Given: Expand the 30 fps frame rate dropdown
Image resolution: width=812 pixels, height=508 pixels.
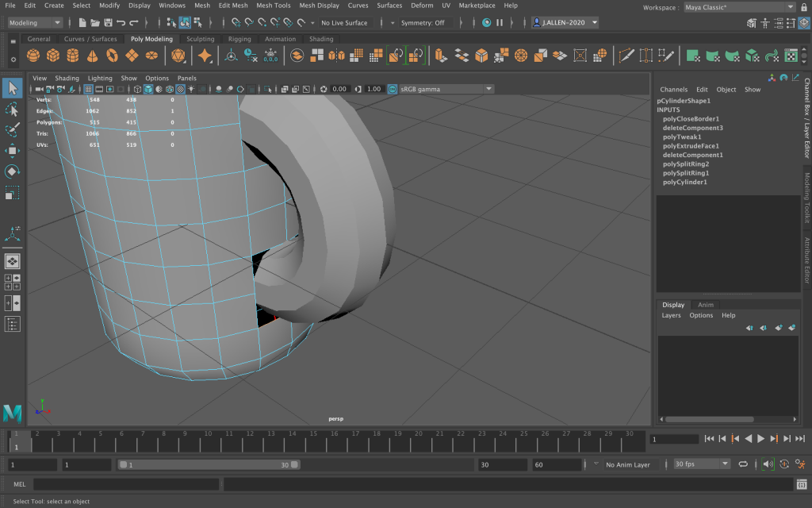Looking at the screenshot, I should pyautogui.click(x=701, y=464).
